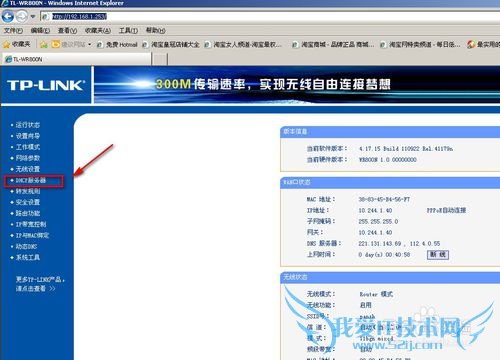Click the page icon in the address bar
The image size is (500, 360).
(45, 16)
